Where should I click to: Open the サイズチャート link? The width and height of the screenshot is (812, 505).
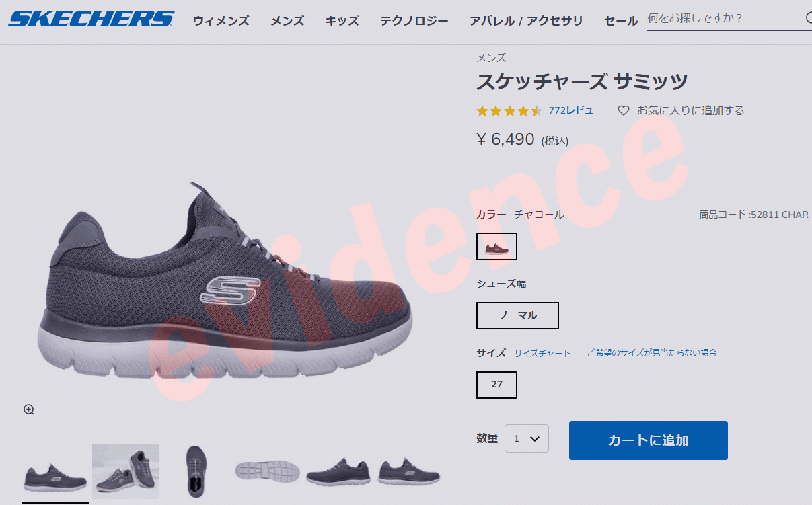pyautogui.click(x=542, y=353)
